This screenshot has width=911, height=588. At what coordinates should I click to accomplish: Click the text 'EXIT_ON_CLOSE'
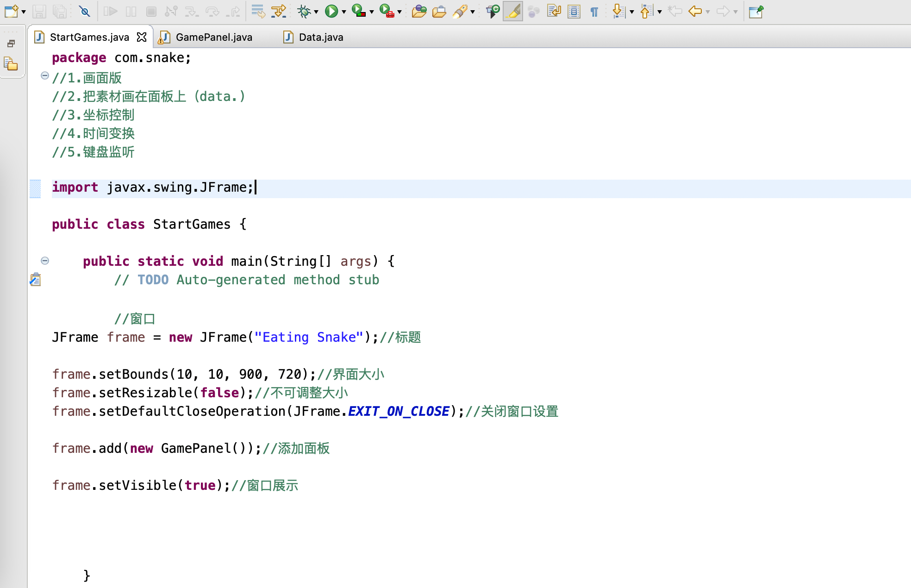click(399, 411)
